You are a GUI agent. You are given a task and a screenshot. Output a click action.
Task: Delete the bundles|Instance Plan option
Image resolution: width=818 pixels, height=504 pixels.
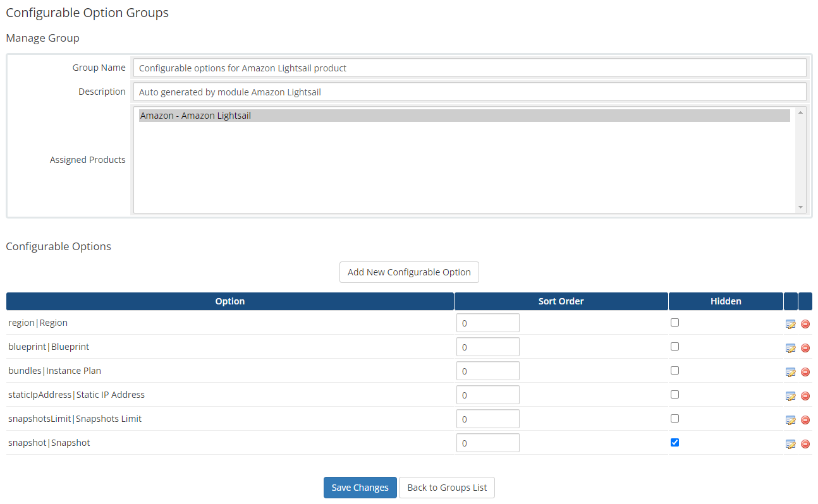(805, 371)
